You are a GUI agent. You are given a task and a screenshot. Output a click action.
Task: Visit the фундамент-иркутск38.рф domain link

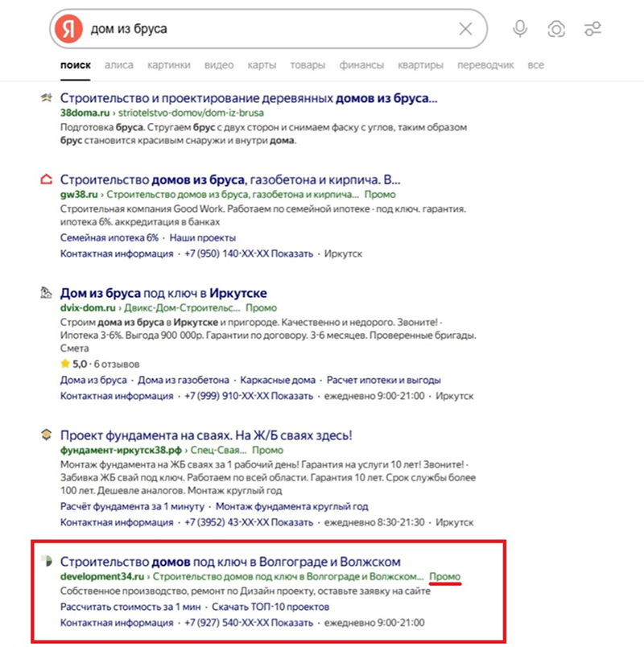(121, 450)
